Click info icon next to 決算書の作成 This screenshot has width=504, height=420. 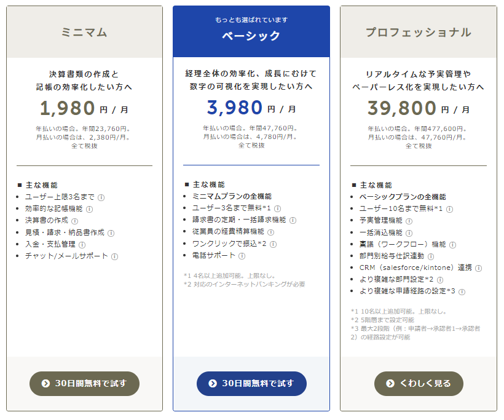(x=75, y=221)
